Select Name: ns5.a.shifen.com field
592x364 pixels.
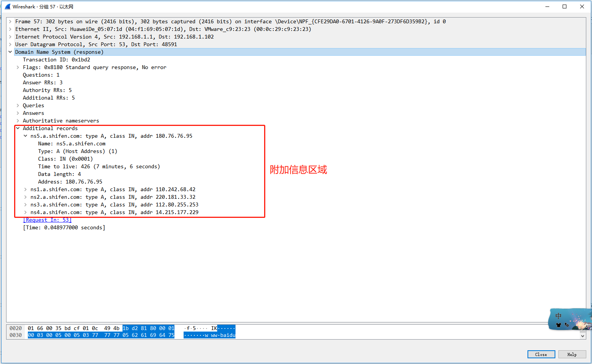click(72, 144)
